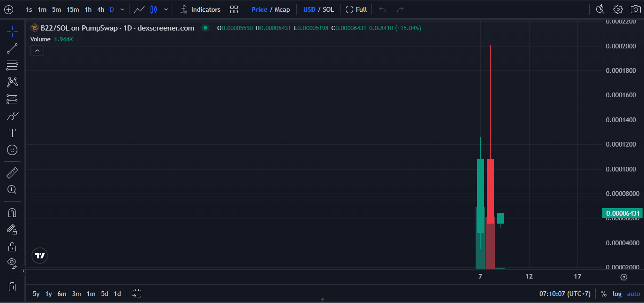Select the ruler measure tool
This screenshot has width=644, height=303.
[12, 173]
